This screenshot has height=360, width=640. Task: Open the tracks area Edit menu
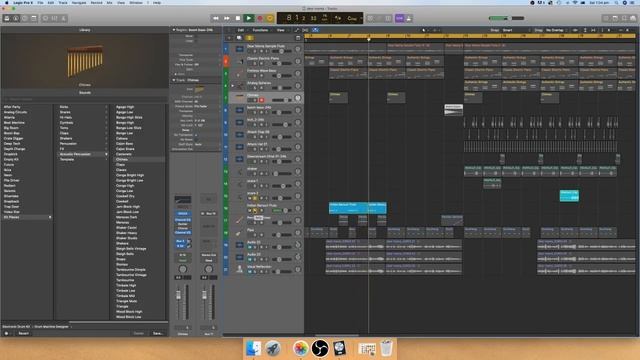[242, 30]
